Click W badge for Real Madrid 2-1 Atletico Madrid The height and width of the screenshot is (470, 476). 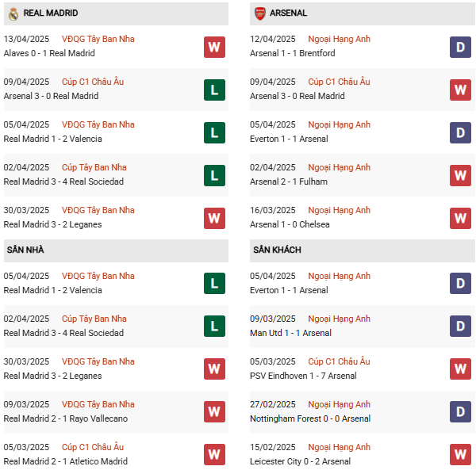214,455
